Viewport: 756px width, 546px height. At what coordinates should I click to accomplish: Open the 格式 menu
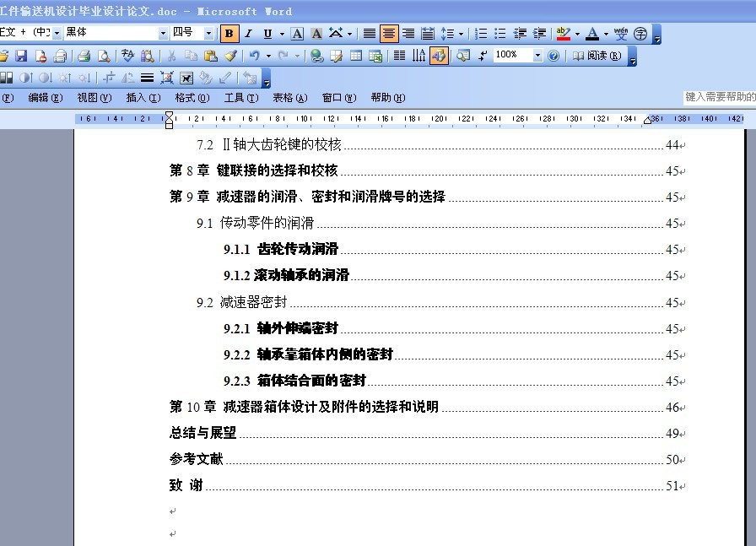point(192,98)
